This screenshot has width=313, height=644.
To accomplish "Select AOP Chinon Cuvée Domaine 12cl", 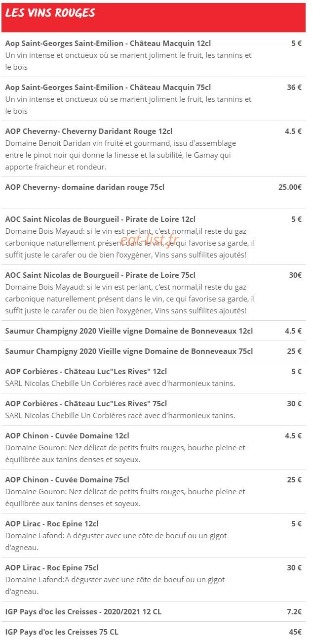I will (154, 447).
